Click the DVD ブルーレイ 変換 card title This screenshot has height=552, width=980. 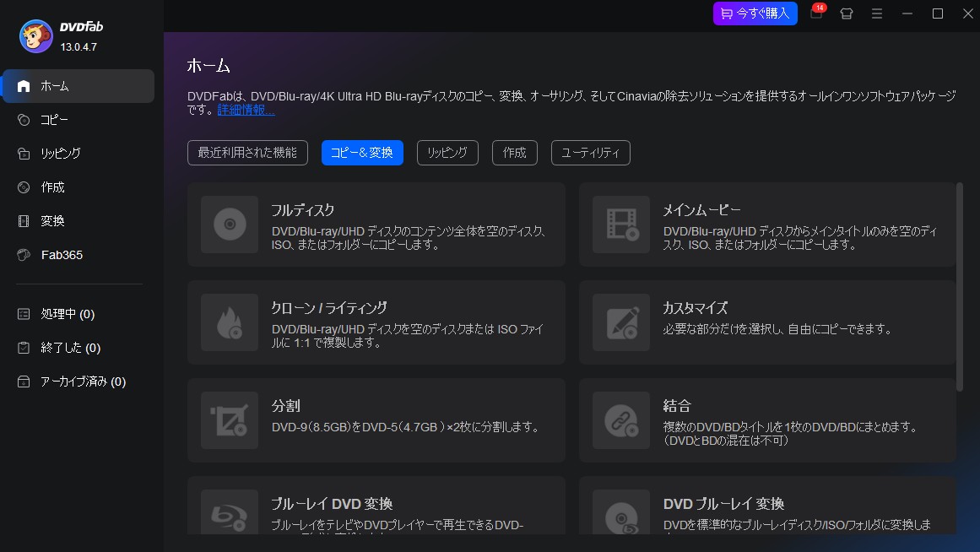pos(723,504)
